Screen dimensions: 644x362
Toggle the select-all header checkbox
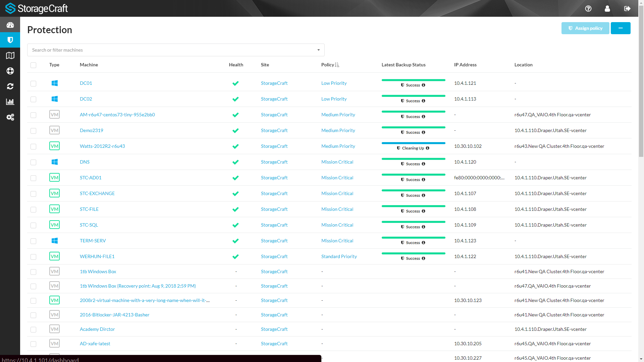click(33, 65)
